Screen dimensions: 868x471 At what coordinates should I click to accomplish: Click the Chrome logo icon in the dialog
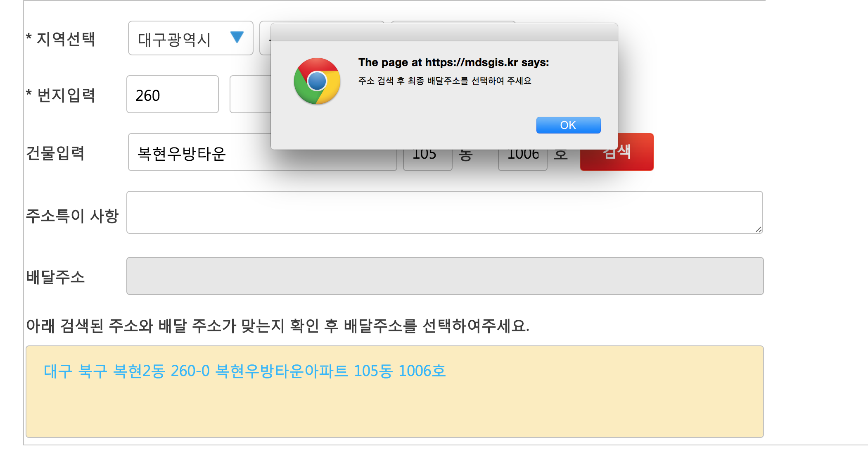[317, 81]
